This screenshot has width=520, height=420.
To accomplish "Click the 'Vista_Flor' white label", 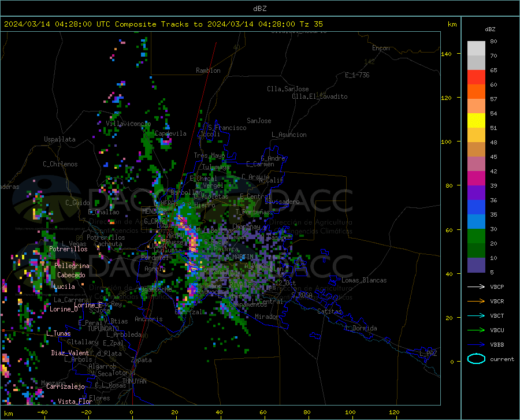I will (x=75, y=402).
